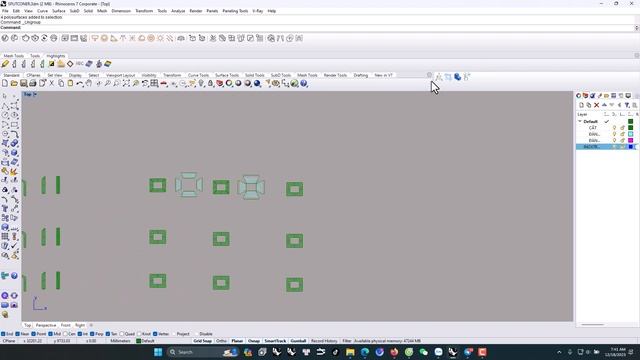Toggle the Mid osnap checkbox
This screenshot has height=360, width=640.
tap(51, 334)
